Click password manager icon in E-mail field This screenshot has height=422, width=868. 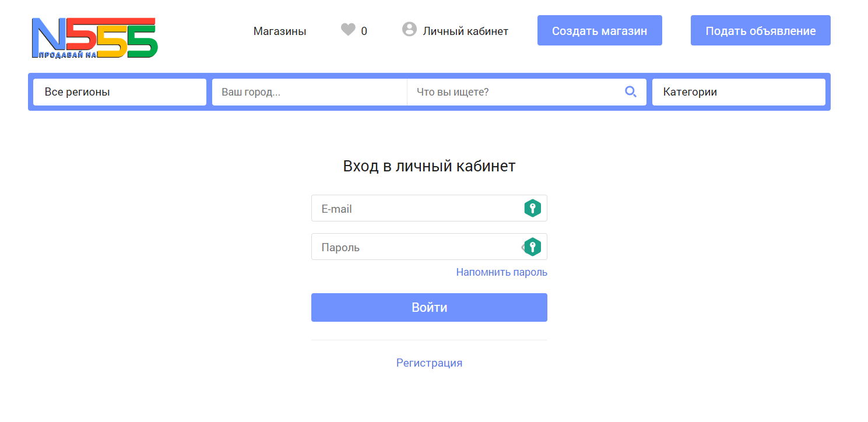(x=532, y=208)
